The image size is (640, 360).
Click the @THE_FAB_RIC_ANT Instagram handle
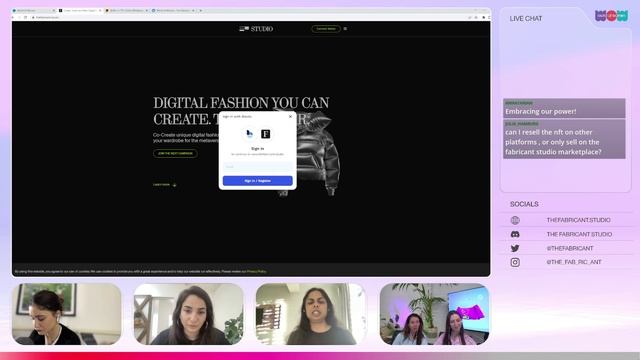[574, 262]
